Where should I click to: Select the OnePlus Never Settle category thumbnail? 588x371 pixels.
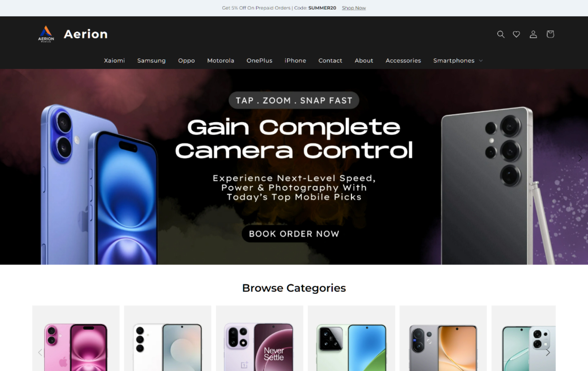(259, 338)
